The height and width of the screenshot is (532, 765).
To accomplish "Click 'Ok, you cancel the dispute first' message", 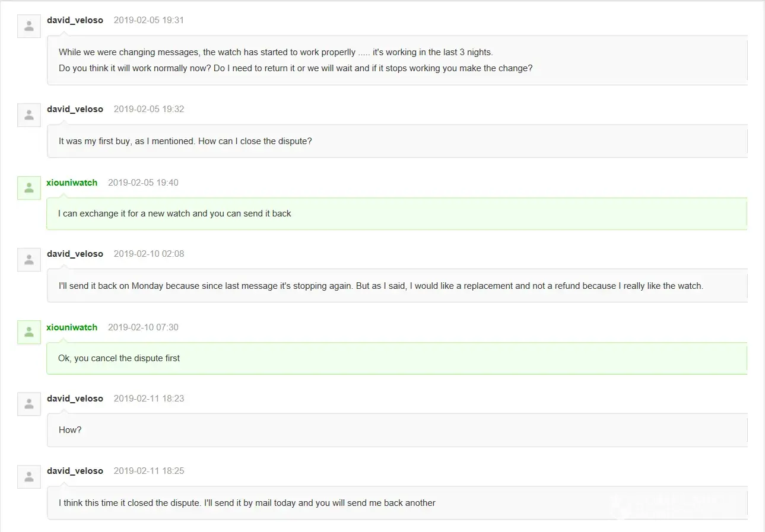I will [x=119, y=358].
